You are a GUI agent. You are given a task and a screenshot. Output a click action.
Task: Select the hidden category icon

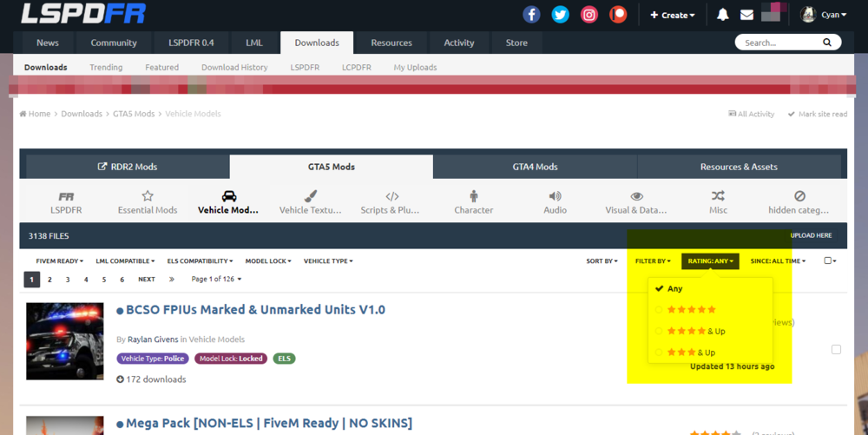(799, 202)
